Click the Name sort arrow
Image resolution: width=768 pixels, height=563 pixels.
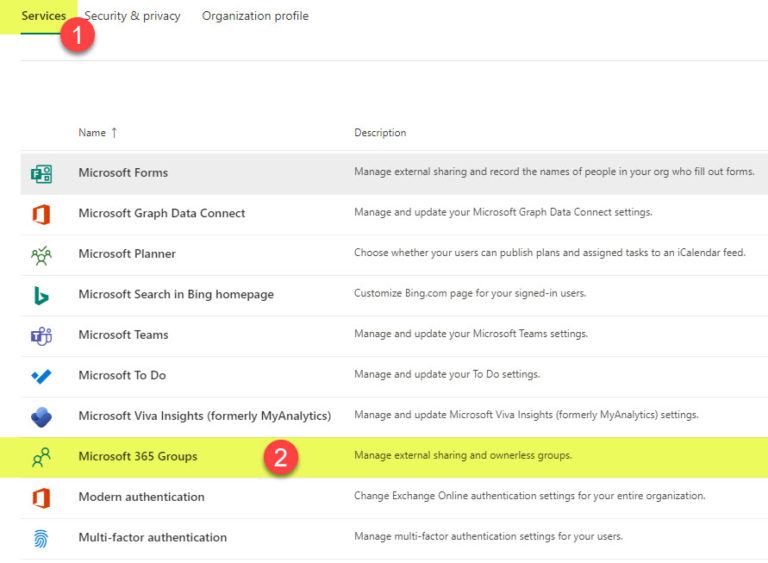[114, 132]
